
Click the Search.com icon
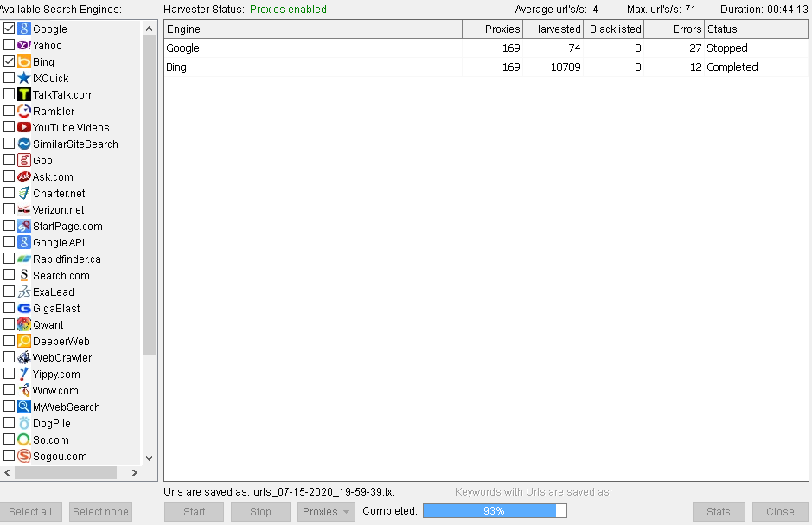click(x=24, y=275)
